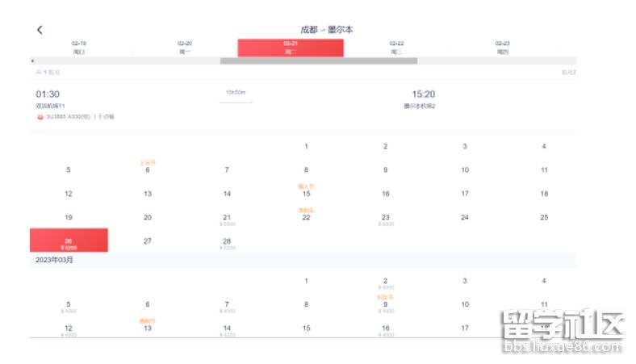Select the 02-23 date tab
Image resolution: width=636 pixels, height=364 pixels.
click(502, 48)
